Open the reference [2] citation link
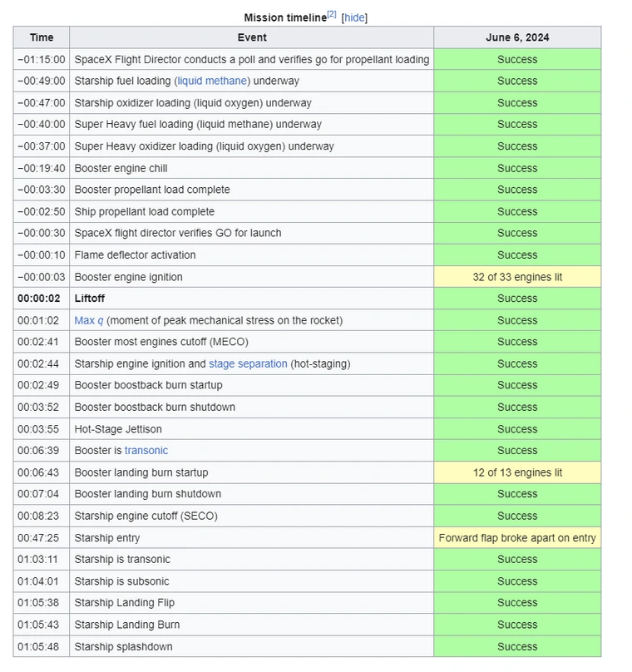The height and width of the screenshot is (672, 632). (331, 14)
